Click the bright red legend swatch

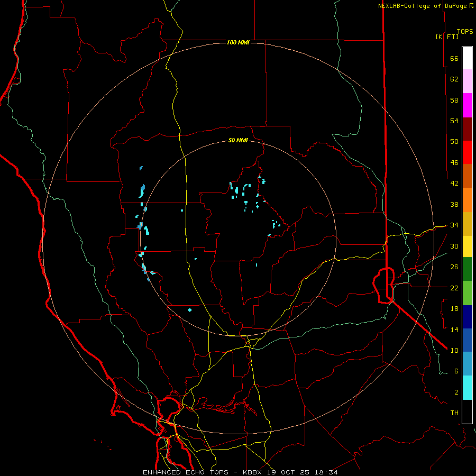pyautogui.click(x=467, y=152)
